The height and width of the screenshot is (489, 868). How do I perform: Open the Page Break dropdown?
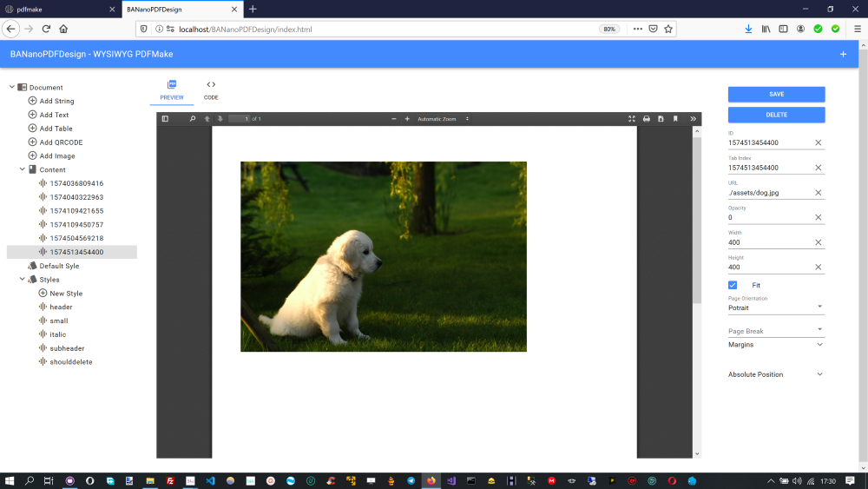pyautogui.click(x=776, y=331)
